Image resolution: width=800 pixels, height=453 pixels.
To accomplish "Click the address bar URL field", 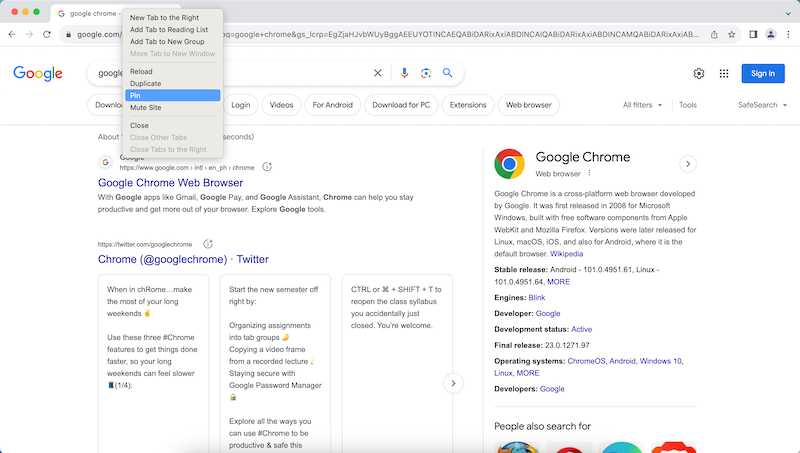I will click(388, 34).
